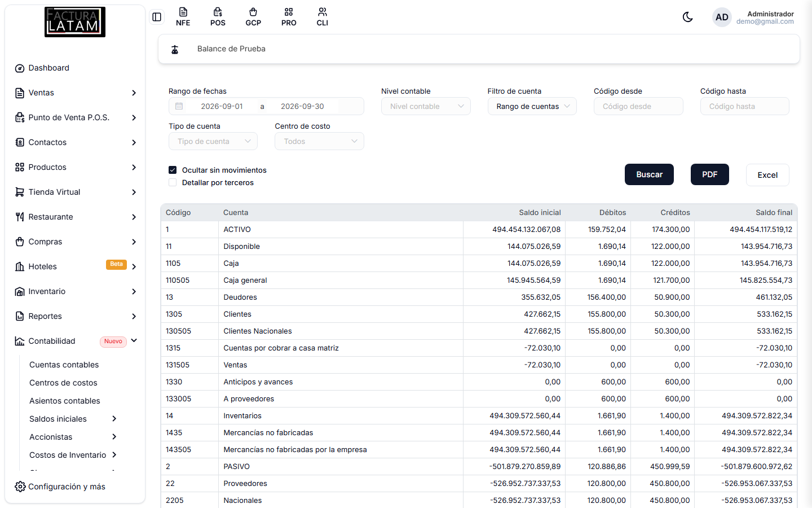Open the Centro de costo dropdown

pyautogui.click(x=319, y=141)
